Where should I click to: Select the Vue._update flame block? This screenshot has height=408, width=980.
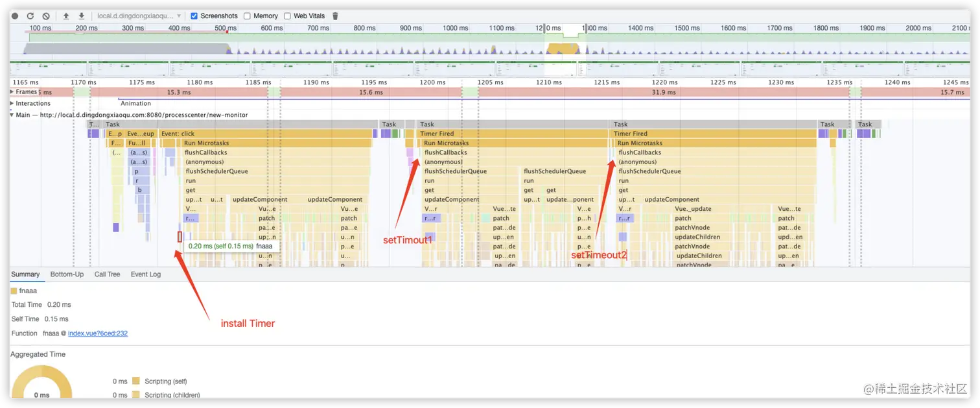point(721,209)
